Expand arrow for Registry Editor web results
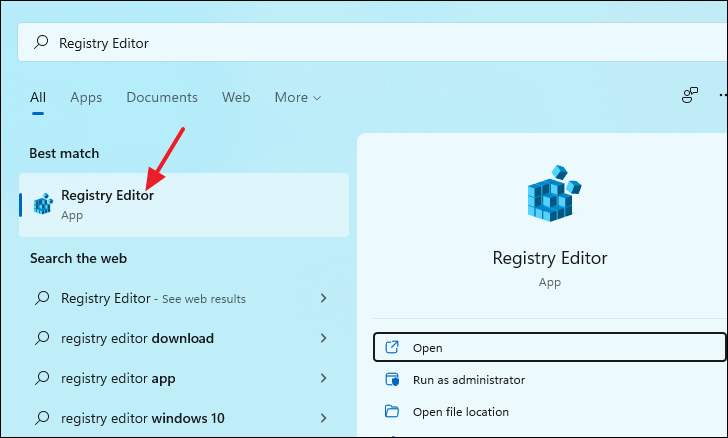This screenshot has width=728, height=438. coord(324,298)
